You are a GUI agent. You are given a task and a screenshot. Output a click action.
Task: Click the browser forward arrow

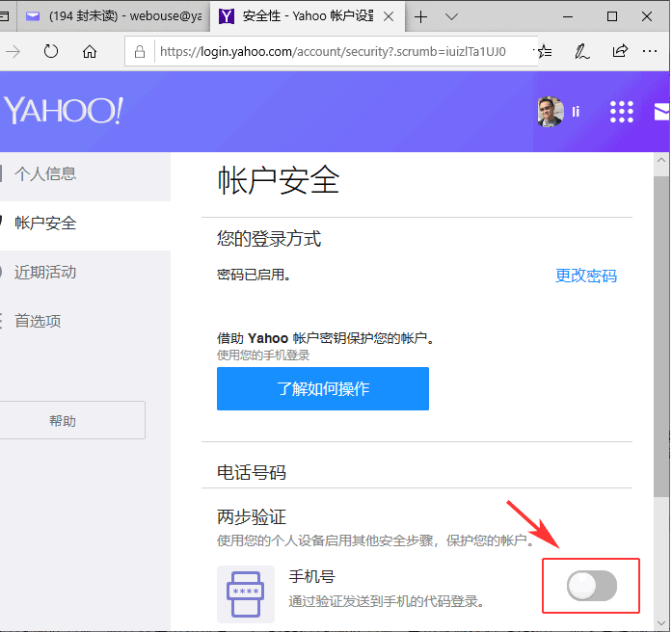(13, 52)
